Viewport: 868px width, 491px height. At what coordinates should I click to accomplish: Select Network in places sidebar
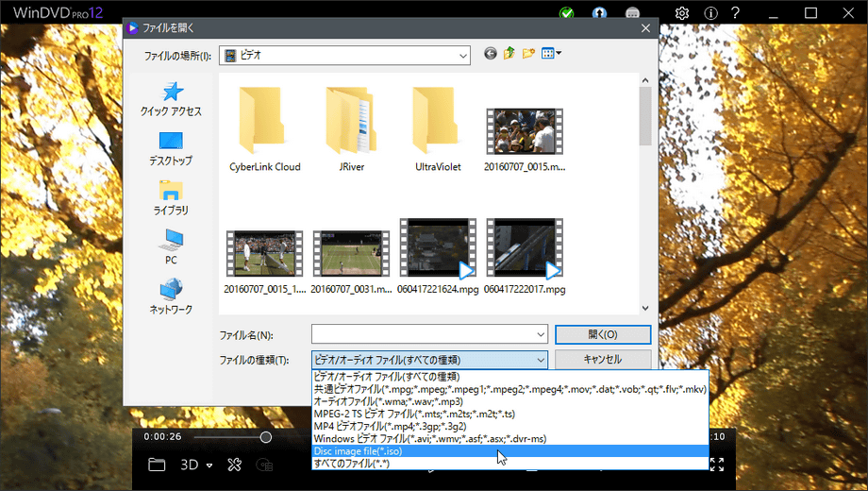171,297
